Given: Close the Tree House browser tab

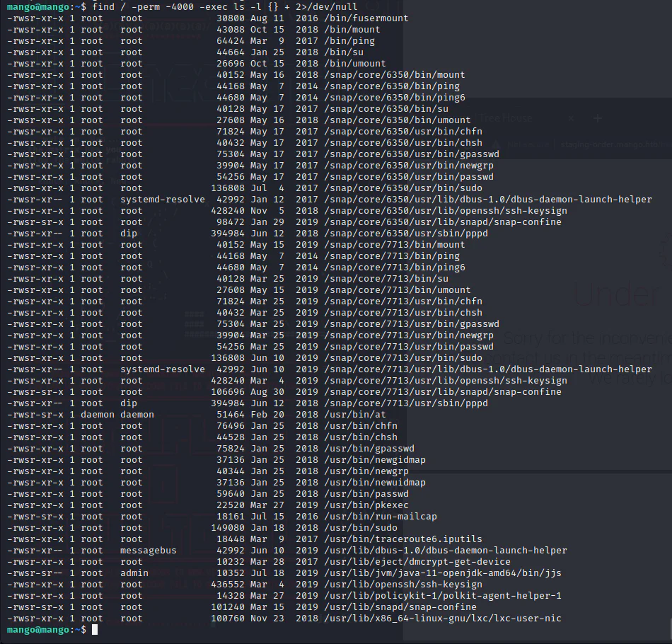Looking at the screenshot, I should tap(571, 118).
